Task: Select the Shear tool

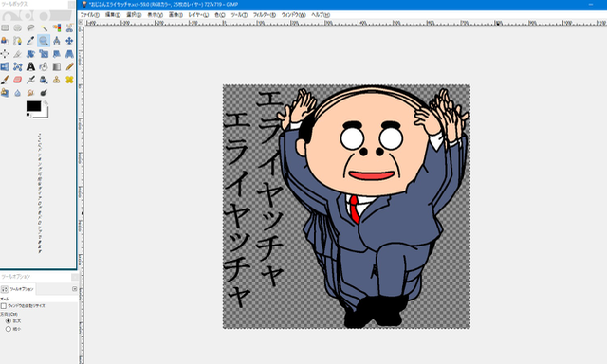Action: point(57,54)
